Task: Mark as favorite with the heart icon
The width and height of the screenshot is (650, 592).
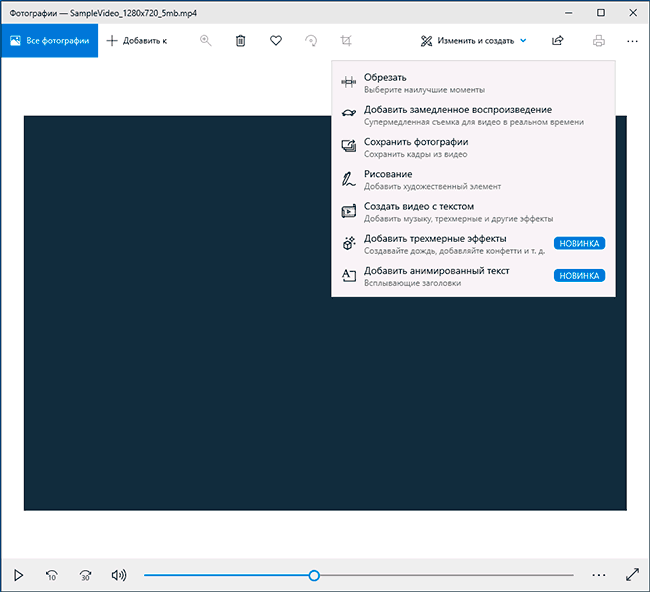Action: (276, 41)
